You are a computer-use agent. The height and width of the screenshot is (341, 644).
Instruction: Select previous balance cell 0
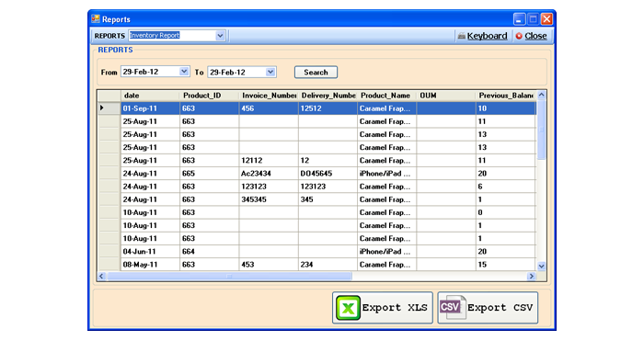506,212
